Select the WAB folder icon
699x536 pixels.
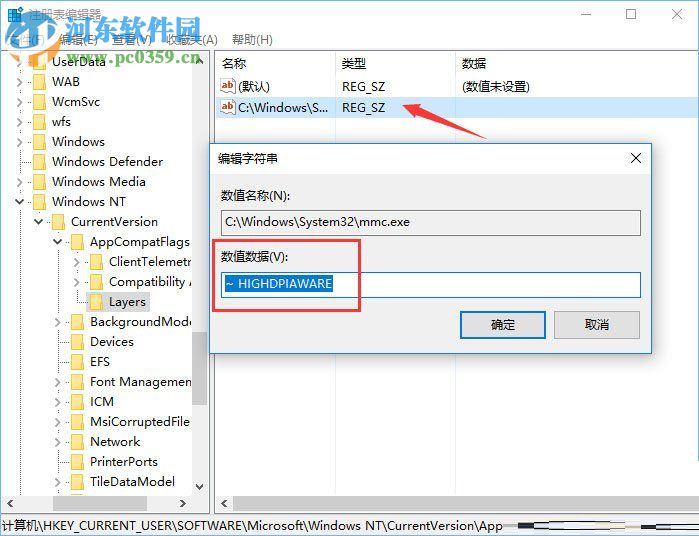pos(39,82)
